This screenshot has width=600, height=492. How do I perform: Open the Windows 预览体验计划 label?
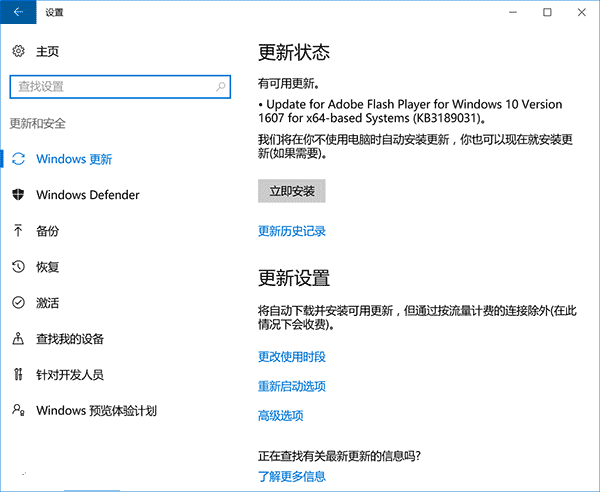pyautogui.click(x=96, y=411)
